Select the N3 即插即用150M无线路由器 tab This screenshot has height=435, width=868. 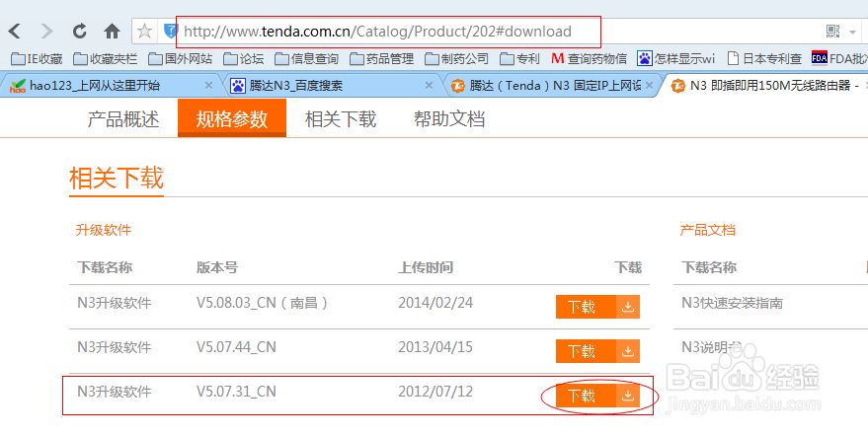click(x=766, y=86)
